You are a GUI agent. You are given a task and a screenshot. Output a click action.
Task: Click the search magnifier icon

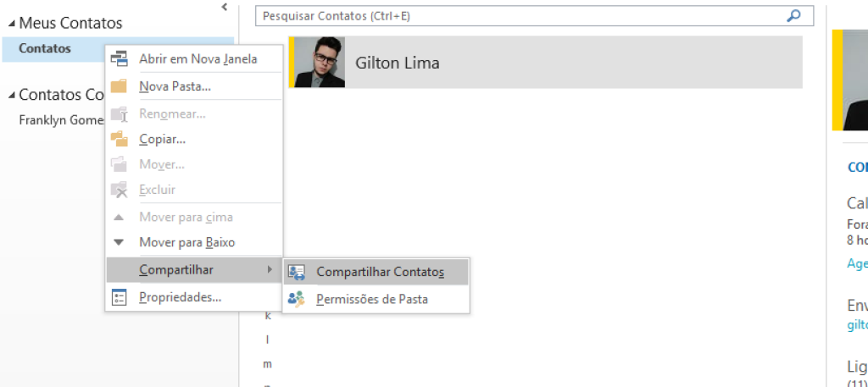793,16
